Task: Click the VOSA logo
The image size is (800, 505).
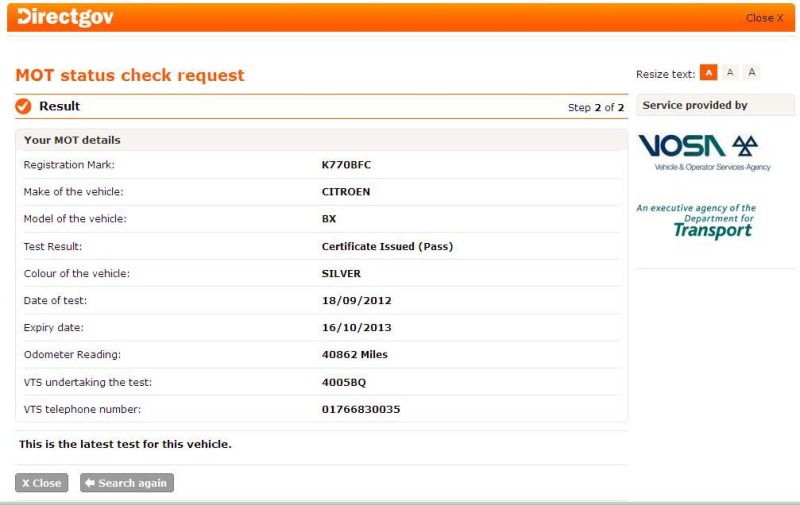Action: pyautogui.click(x=705, y=152)
